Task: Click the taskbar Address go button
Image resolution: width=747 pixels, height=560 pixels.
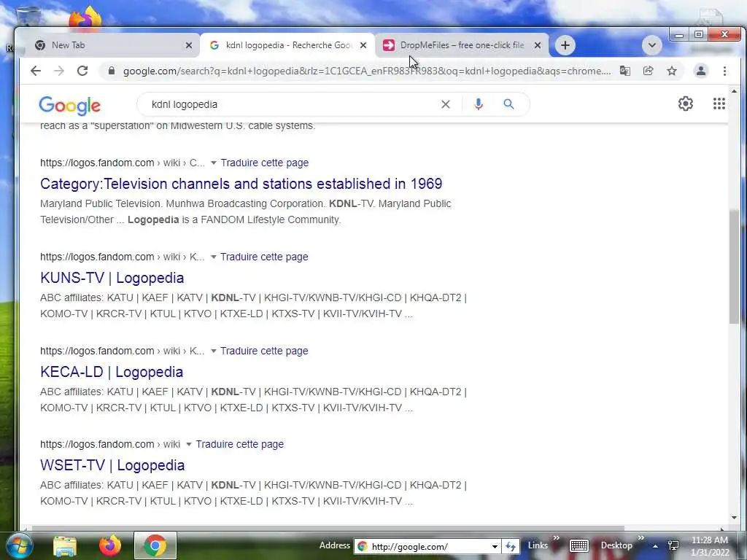Action: click(511, 547)
